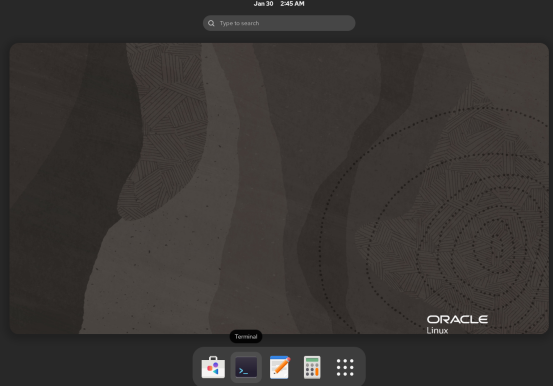
Task: Select the Oracle Linux desktop workspace thumbnail
Action: click(279, 188)
